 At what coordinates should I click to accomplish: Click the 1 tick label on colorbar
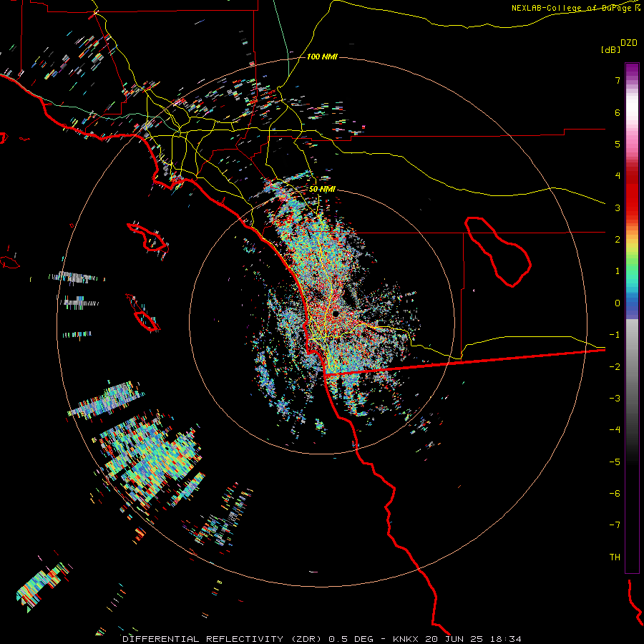point(618,271)
